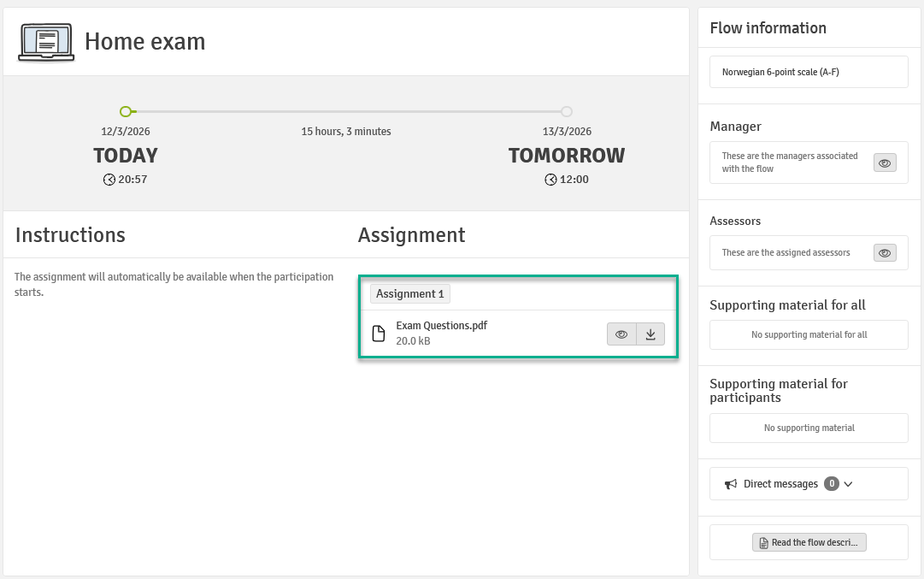Image resolution: width=924 pixels, height=579 pixels.
Task: Click the timeline progress bar
Action: pyautogui.click(x=346, y=111)
